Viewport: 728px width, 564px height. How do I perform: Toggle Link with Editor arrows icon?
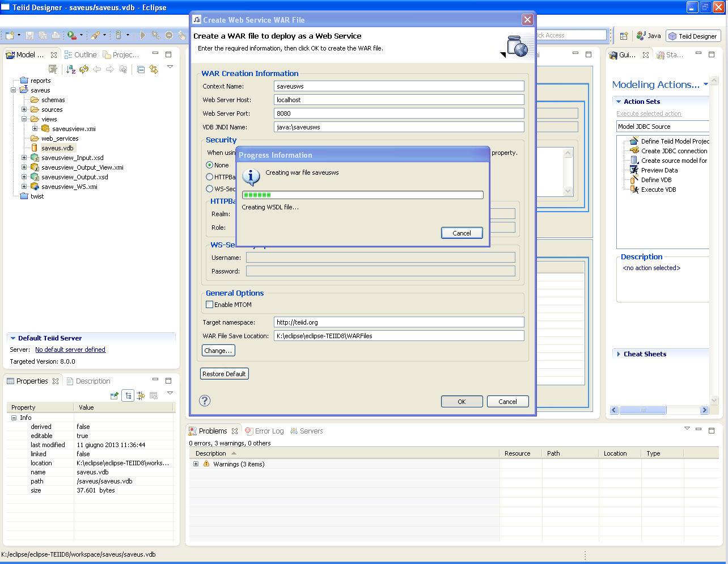coord(154,69)
